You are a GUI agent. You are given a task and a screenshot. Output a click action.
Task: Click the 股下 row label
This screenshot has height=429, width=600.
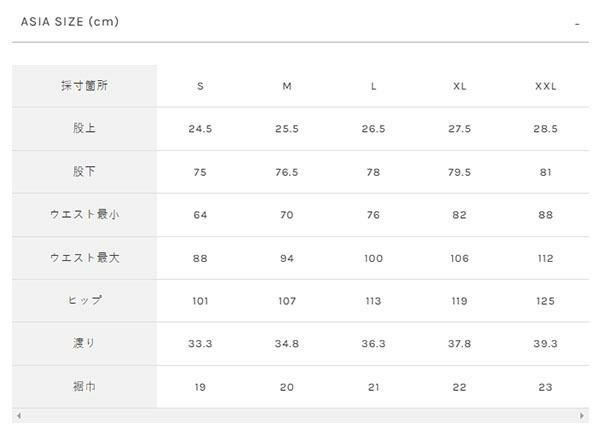pyautogui.click(x=85, y=172)
